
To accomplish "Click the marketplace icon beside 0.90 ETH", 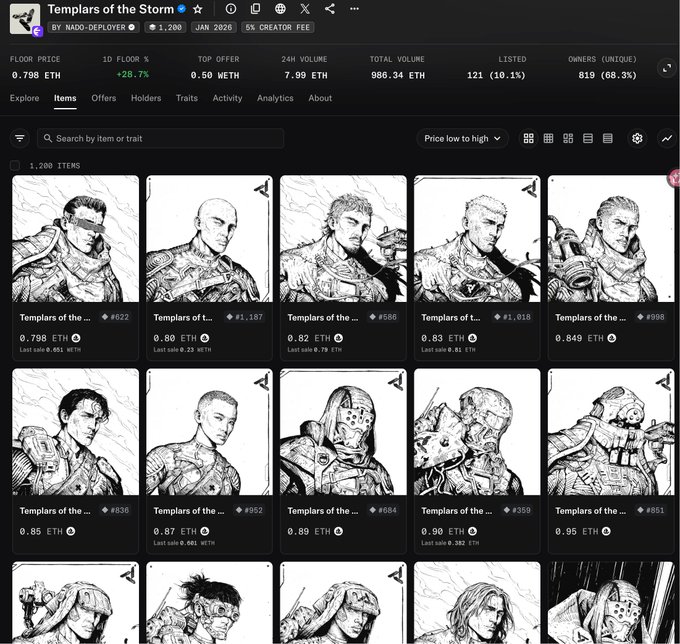I will coord(473,531).
